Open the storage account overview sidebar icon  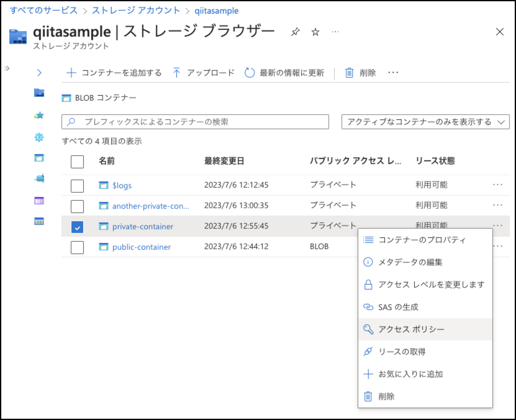coord(39,93)
